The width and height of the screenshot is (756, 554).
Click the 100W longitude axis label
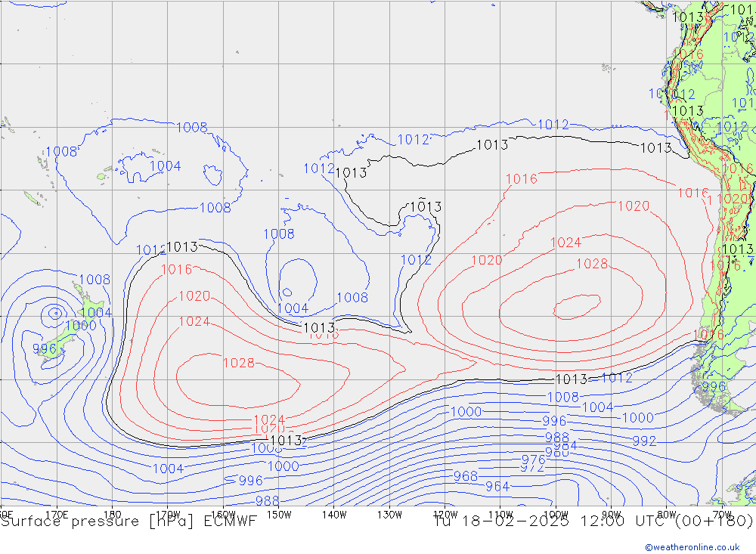click(556, 514)
